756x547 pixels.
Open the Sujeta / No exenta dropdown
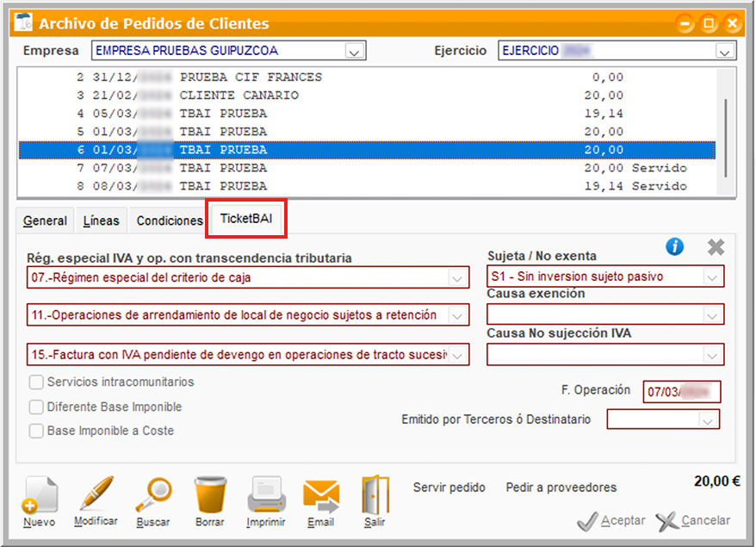712,277
